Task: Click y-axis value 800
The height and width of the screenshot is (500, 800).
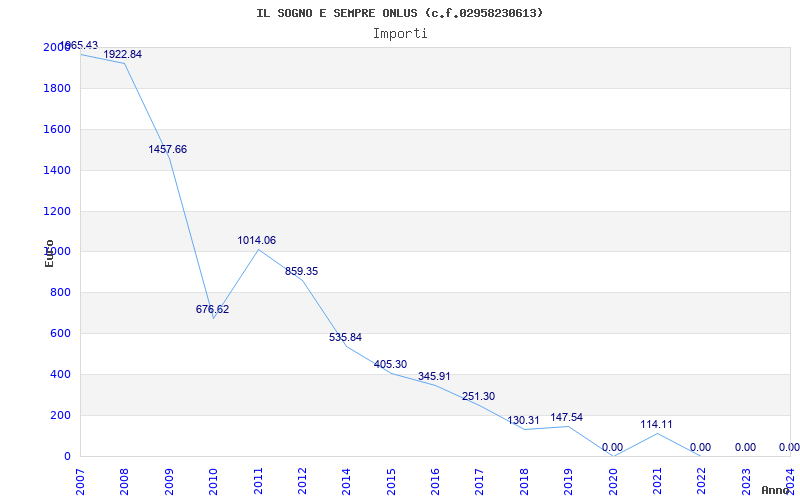Action: coord(60,292)
